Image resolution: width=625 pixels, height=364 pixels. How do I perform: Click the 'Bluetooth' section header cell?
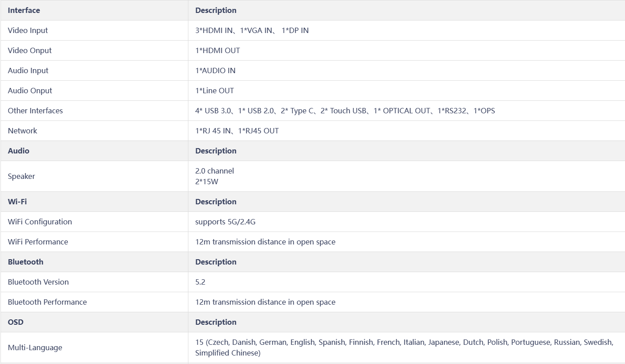pos(94,262)
